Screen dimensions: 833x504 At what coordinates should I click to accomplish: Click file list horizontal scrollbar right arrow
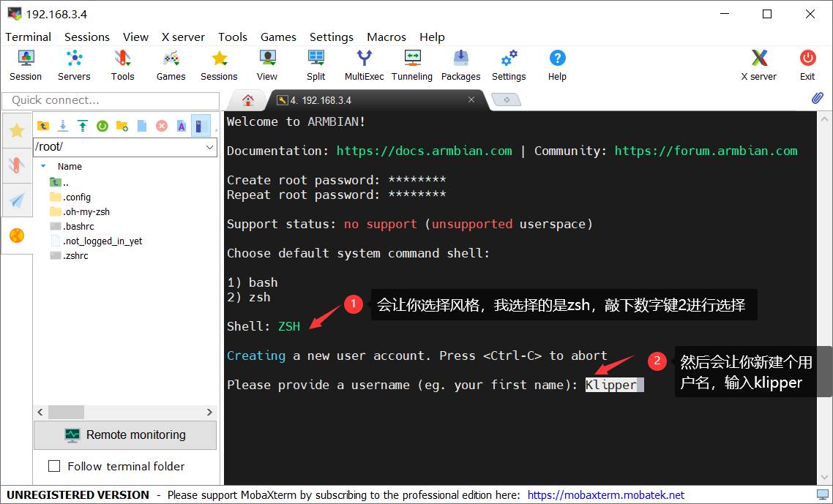[210, 412]
